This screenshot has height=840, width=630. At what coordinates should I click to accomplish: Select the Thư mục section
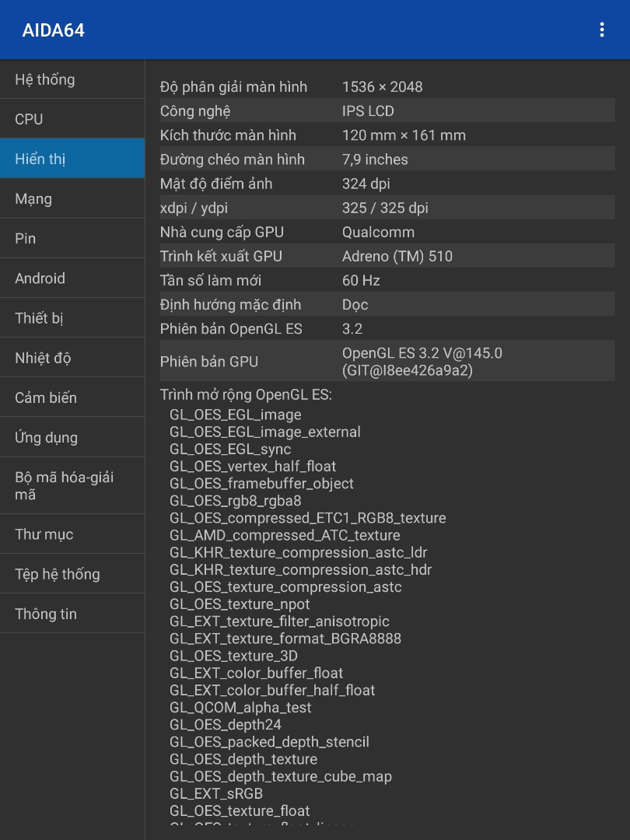coord(72,534)
